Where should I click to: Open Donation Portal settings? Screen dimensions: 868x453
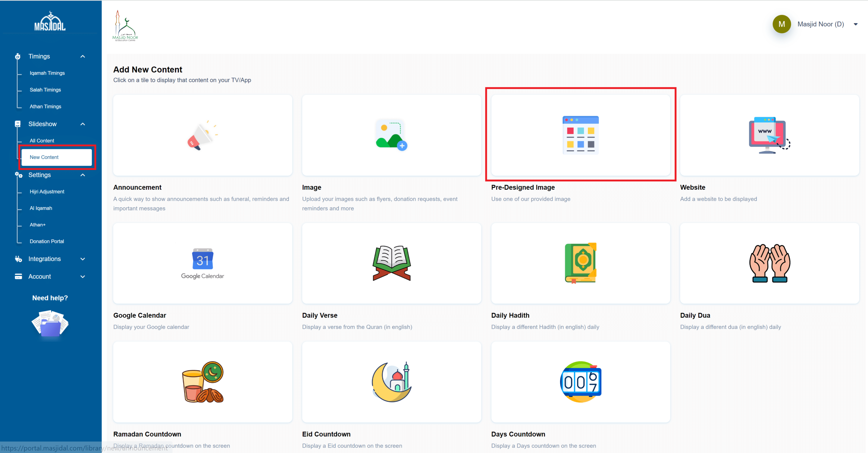(47, 241)
